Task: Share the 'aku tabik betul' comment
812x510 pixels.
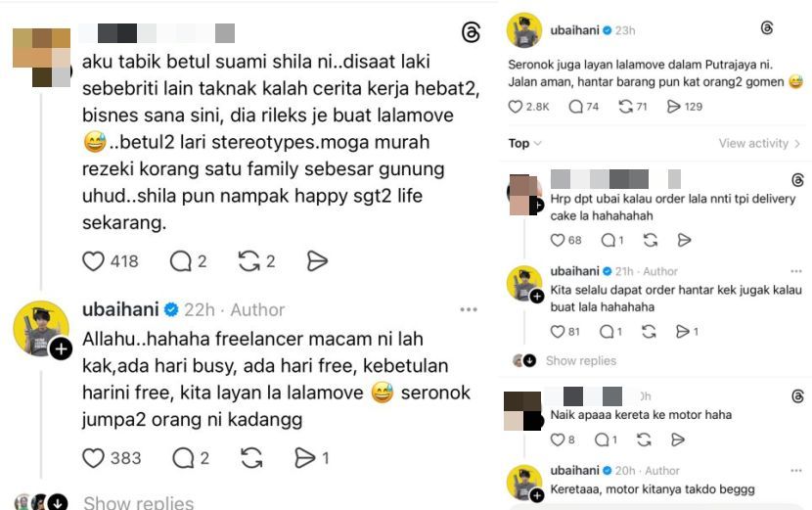Action: pos(317,261)
